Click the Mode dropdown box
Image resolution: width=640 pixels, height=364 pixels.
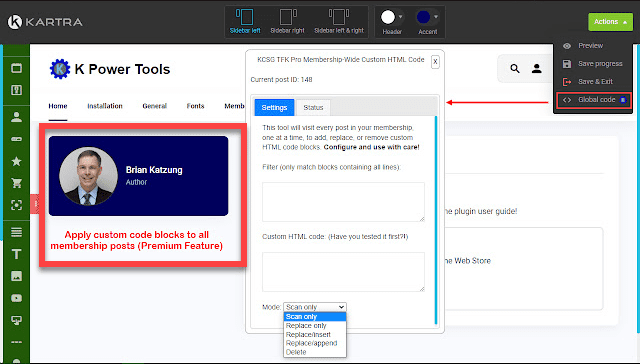point(315,307)
